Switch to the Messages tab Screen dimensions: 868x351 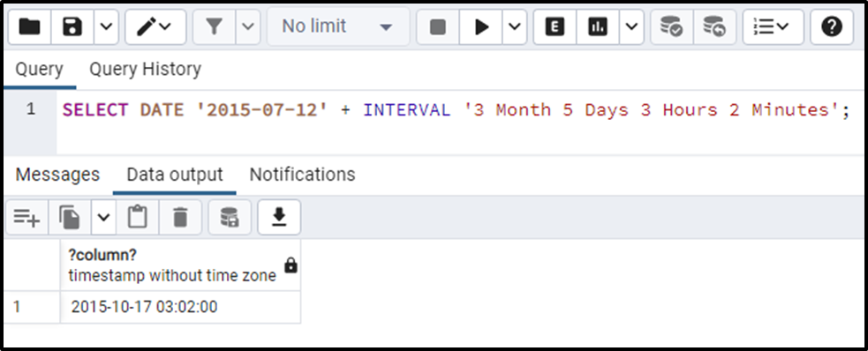pyautogui.click(x=57, y=175)
